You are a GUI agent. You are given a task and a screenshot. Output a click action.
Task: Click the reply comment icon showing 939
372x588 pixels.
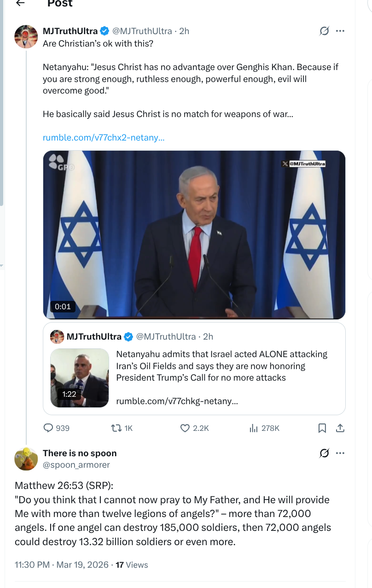[x=48, y=428]
